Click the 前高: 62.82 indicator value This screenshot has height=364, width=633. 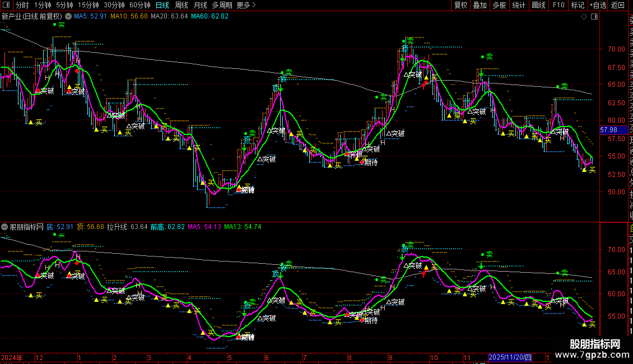(x=168, y=227)
